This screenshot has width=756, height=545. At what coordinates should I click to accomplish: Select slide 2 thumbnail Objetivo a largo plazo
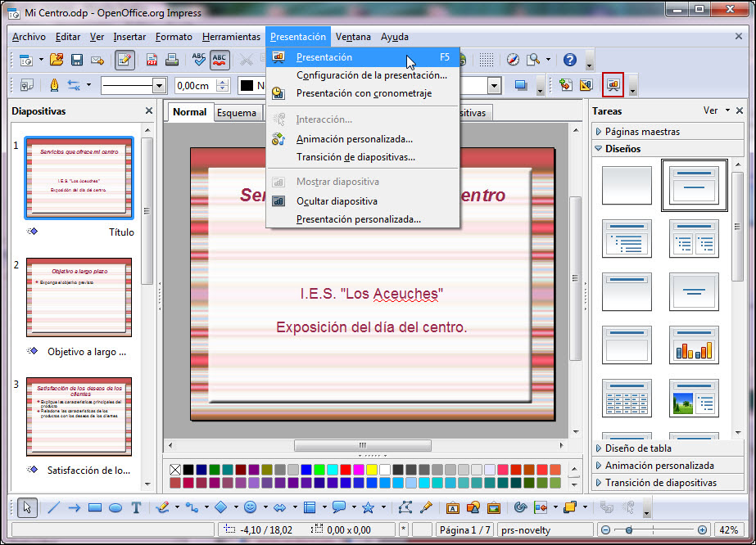[79, 297]
